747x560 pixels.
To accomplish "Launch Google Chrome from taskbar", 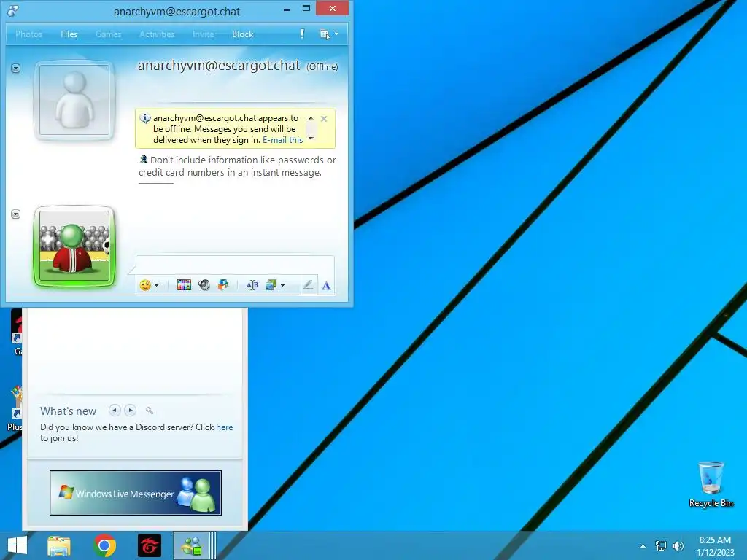I will pyautogui.click(x=105, y=545).
